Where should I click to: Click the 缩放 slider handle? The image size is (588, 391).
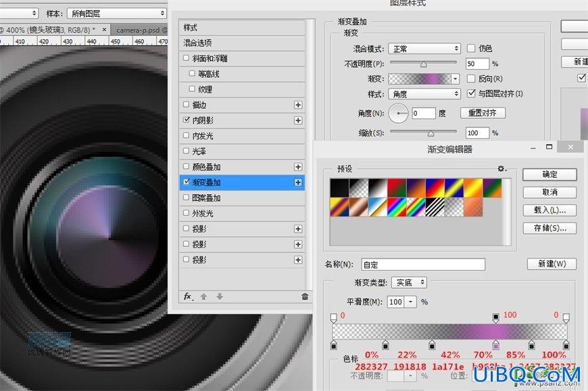[x=431, y=133]
